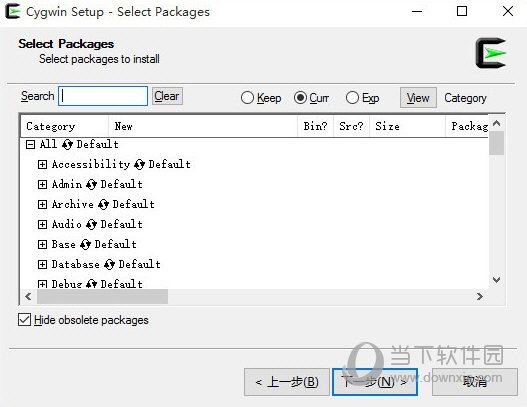Click the Src? column header
The height and width of the screenshot is (407, 527).
tap(351, 126)
